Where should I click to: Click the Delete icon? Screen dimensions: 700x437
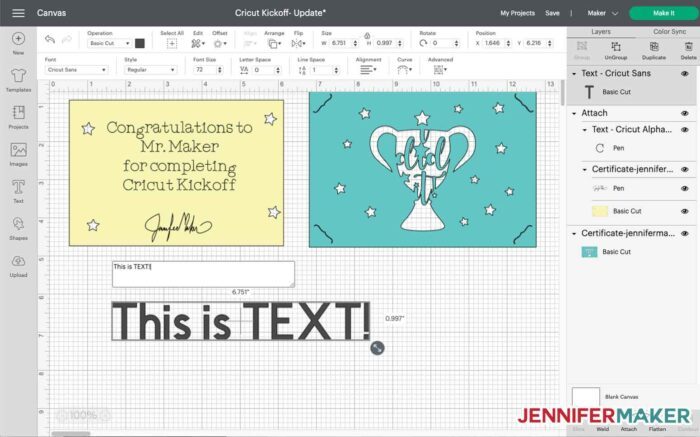tap(688, 46)
